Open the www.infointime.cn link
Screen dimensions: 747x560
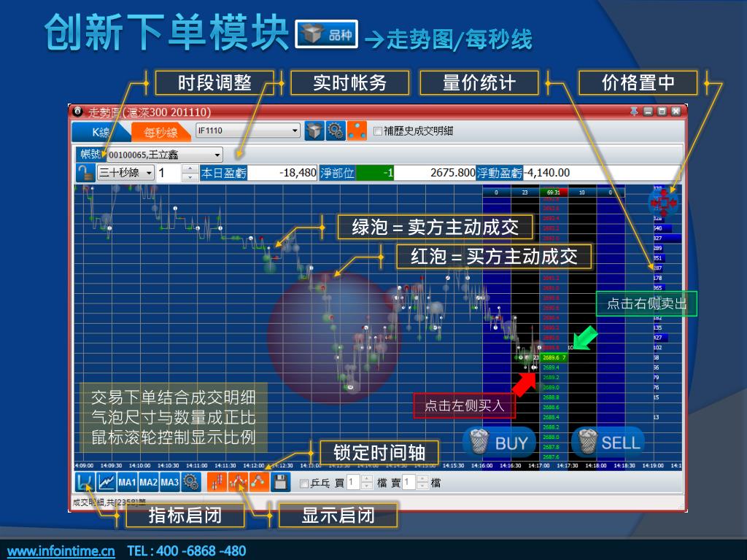click(x=61, y=551)
